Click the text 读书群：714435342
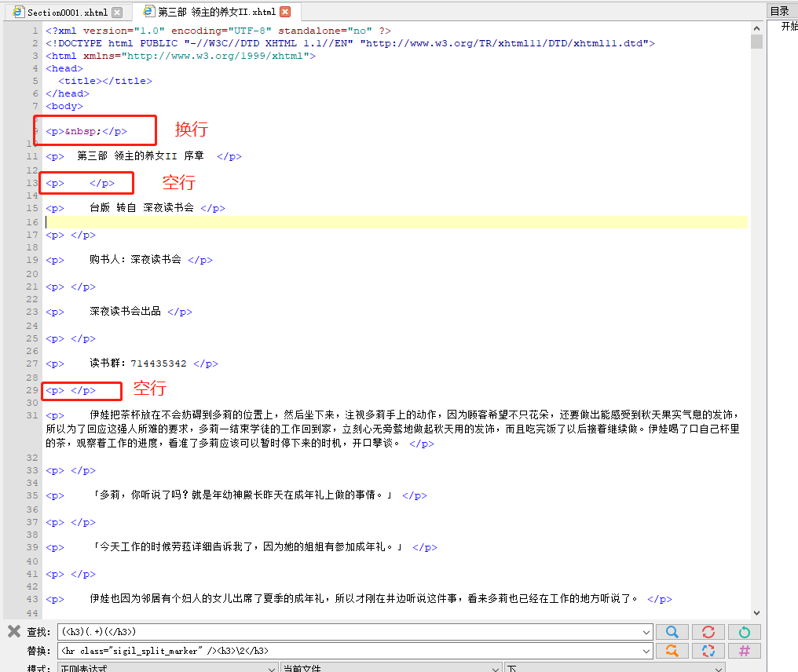 point(138,363)
